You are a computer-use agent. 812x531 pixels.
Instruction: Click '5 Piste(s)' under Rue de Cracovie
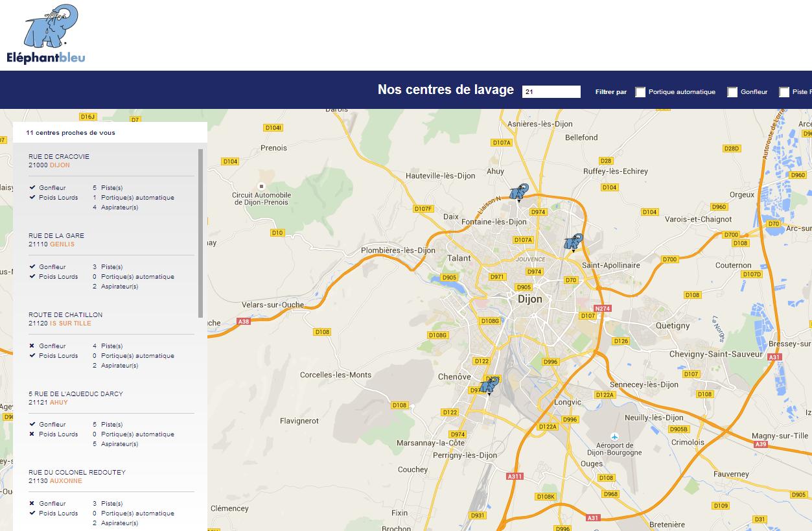tap(108, 187)
